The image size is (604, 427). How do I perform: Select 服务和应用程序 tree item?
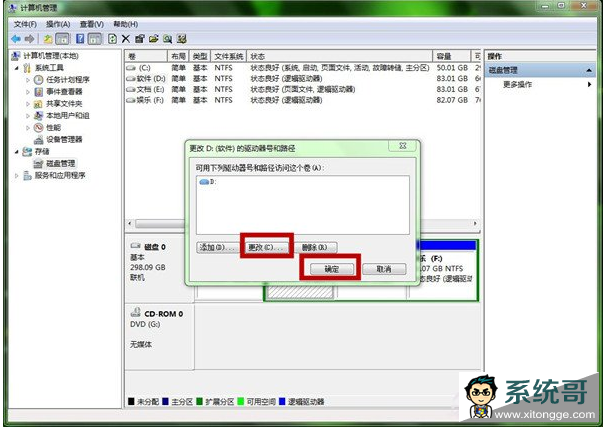60,176
